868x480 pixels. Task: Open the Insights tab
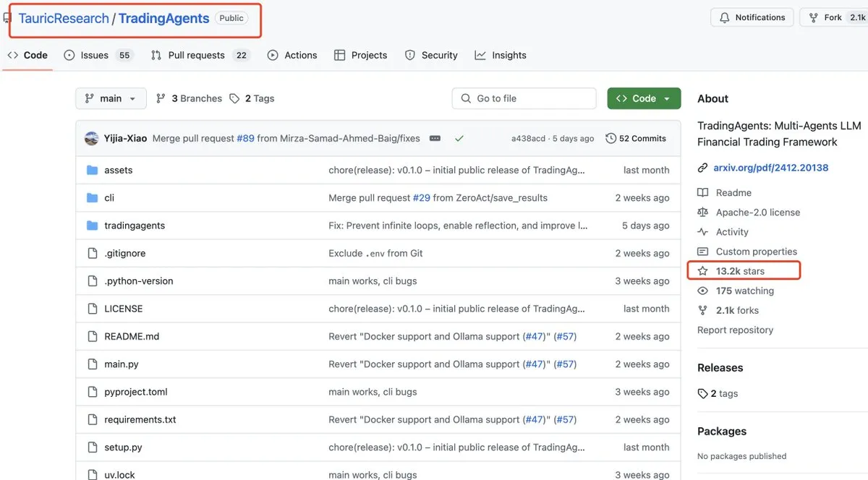coord(501,55)
